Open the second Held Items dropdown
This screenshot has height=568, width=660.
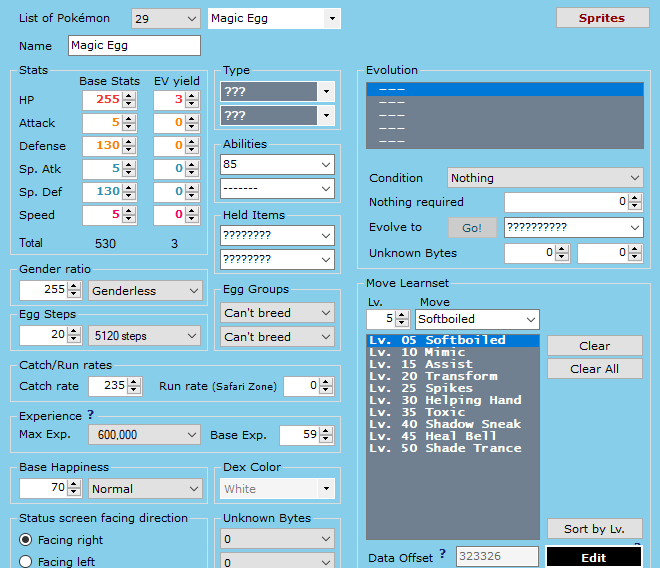277,259
